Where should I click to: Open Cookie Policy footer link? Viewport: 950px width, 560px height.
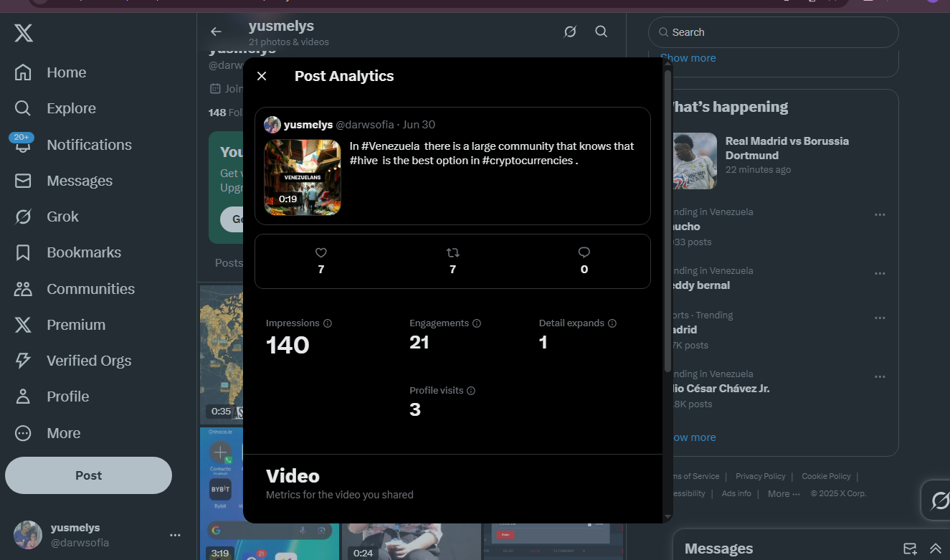[826, 476]
